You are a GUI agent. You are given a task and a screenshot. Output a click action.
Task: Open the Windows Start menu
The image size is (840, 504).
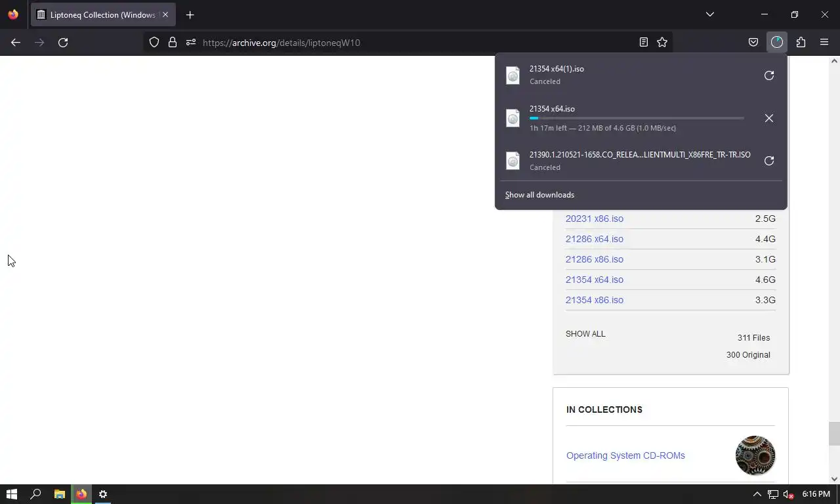(12, 494)
